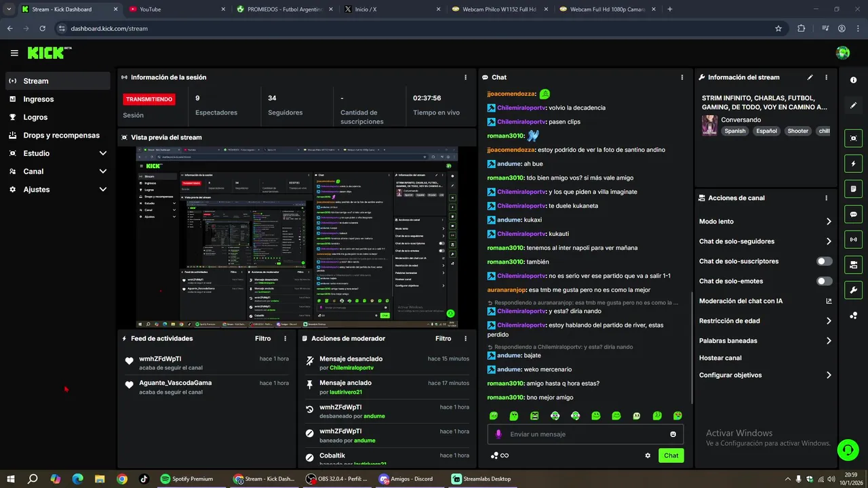
Task: Open Acciones de moderador options menu
Action: click(x=465, y=338)
